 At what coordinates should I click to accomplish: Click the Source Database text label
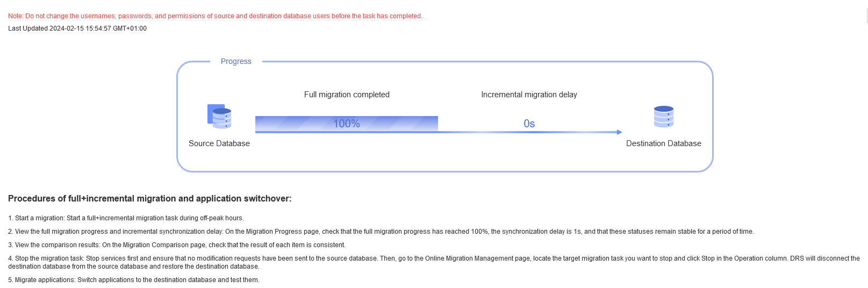tap(219, 143)
